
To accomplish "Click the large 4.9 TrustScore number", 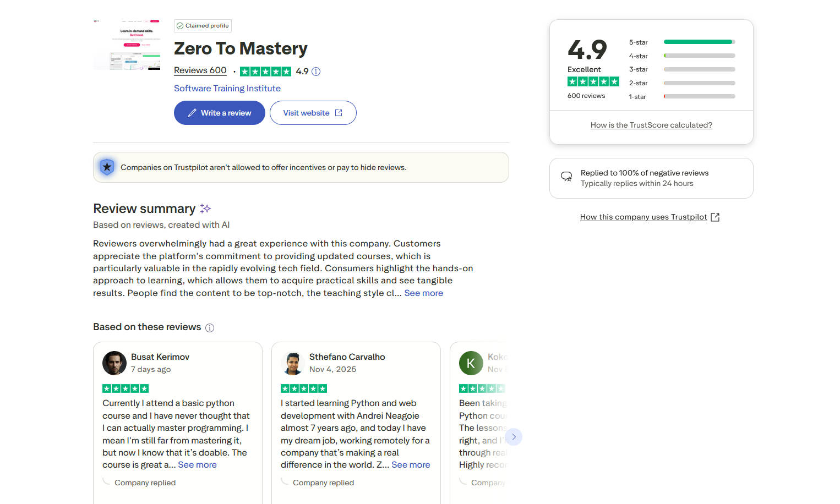I will pyautogui.click(x=587, y=50).
